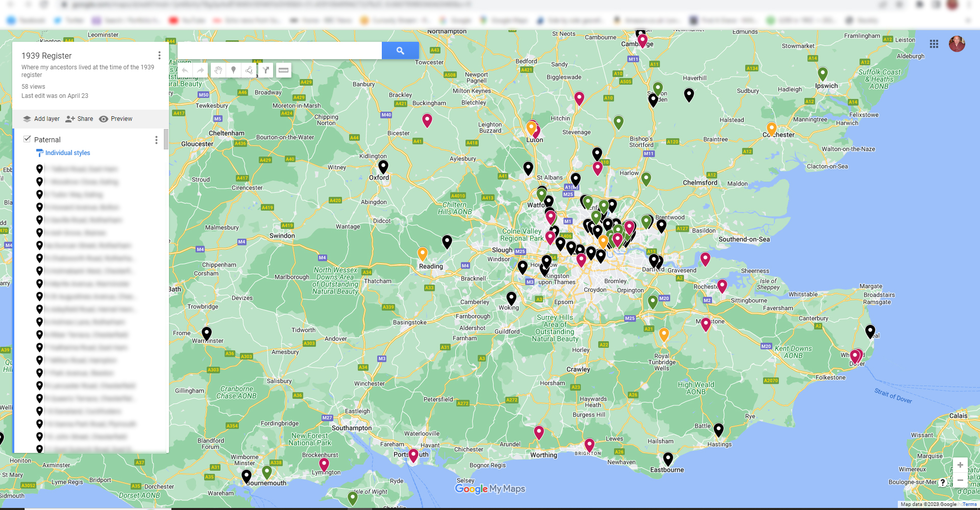Click the Undo arrow in toolbar
This screenshot has width=980, height=510.
185,70
